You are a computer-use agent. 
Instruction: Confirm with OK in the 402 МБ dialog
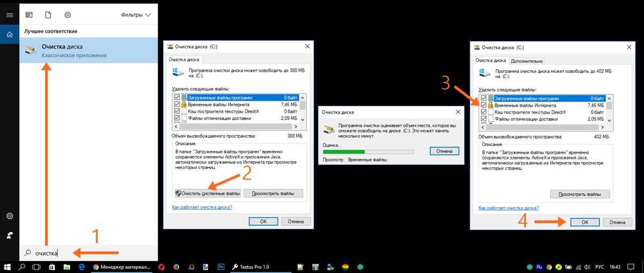click(585, 222)
